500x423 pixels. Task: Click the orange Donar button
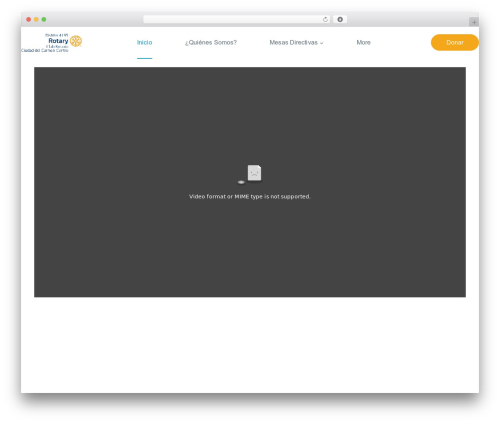[x=455, y=42]
